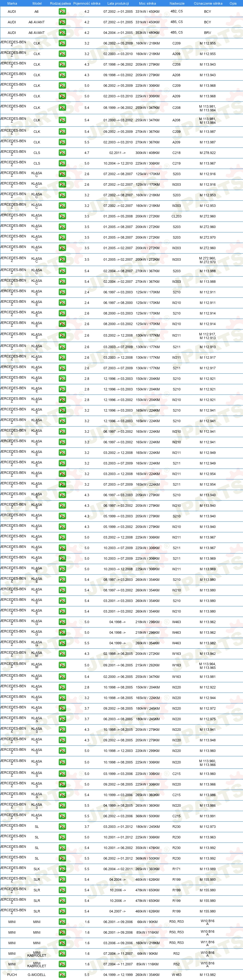The width and height of the screenshot is (243, 980).
Task: Click the fuel icon in the M 112.975 row
Action: 62,719
